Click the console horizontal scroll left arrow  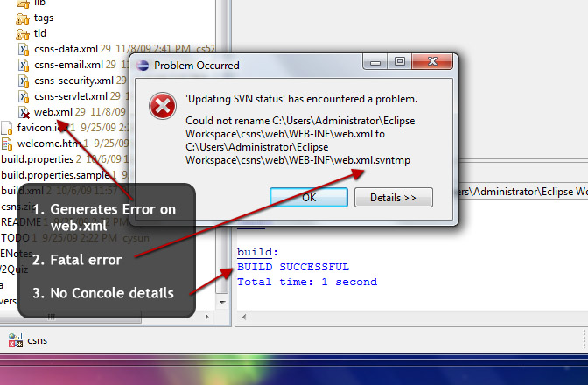click(x=244, y=317)
